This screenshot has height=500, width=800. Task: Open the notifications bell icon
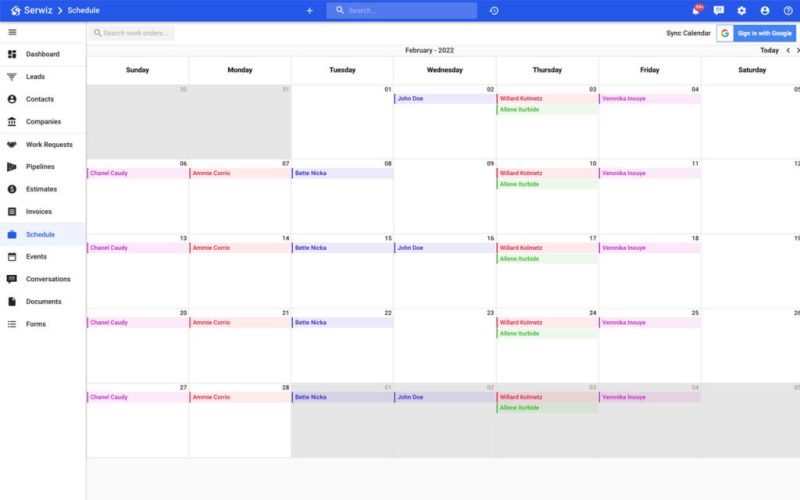pyautogui.click(x=696, y=10)
